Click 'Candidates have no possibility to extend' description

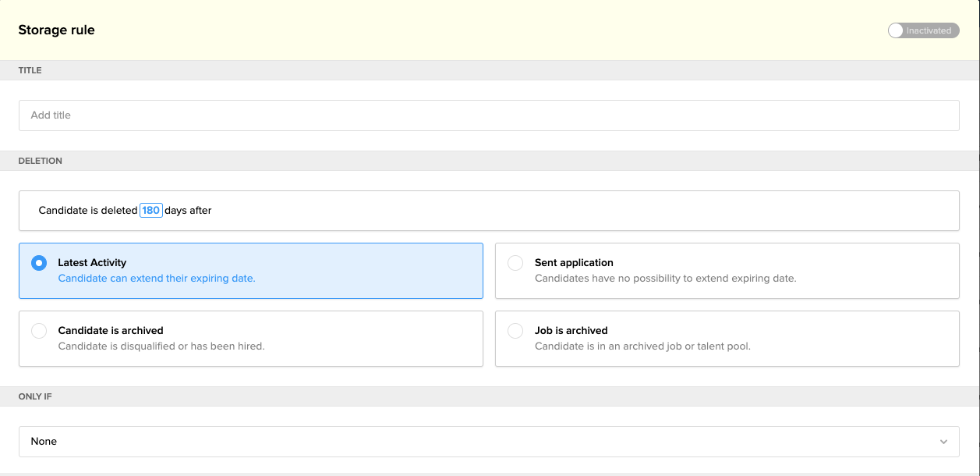[665, 279]
